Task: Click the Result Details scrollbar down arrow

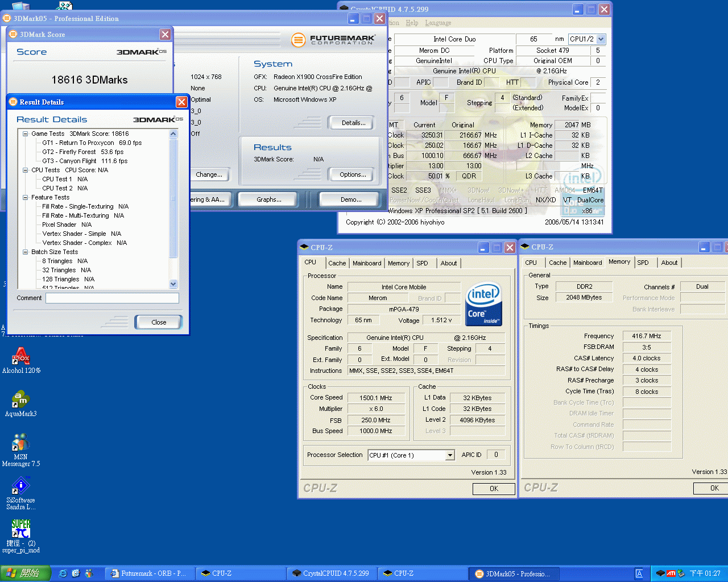Action: 173,284
